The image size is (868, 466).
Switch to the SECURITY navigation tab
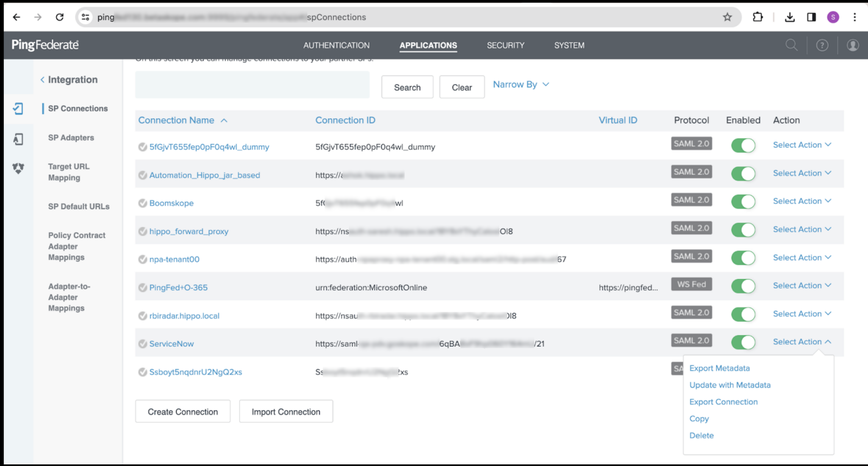[x=506, y=45]
